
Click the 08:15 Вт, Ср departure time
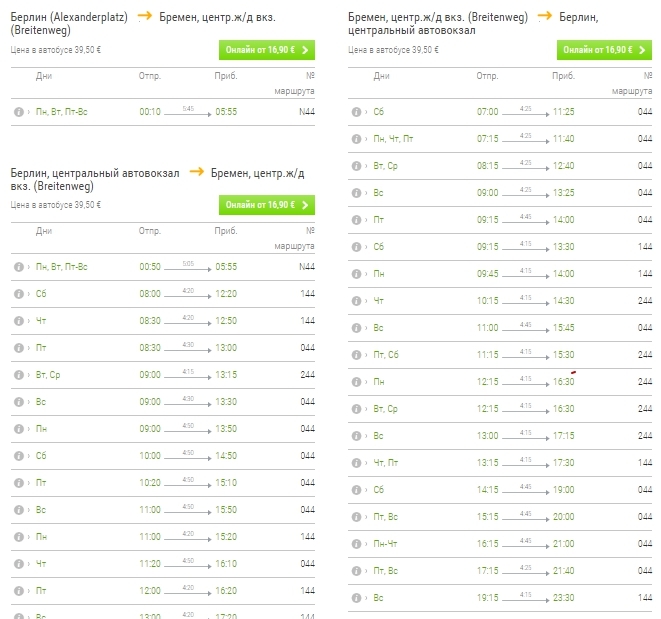point(488,166)
